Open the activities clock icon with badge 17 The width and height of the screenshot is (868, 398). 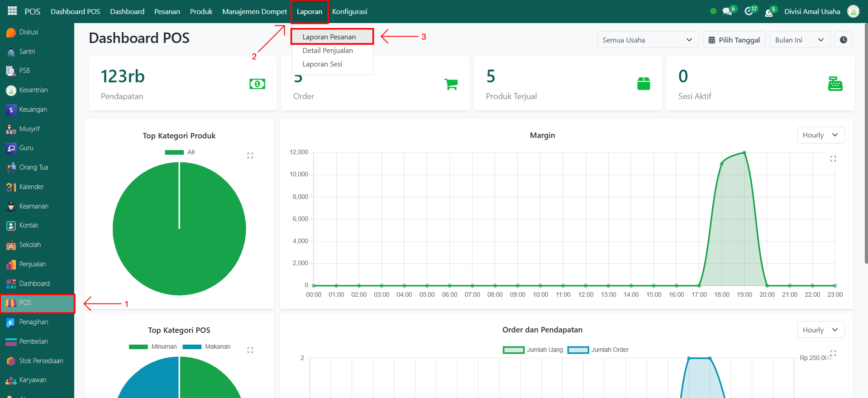click(x=749, y=11)
